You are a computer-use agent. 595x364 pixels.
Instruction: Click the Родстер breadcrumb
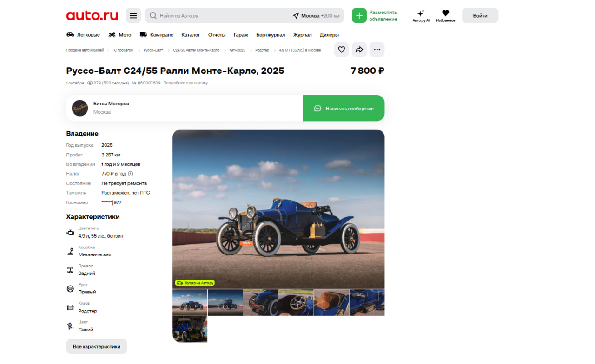coord(262,50)
